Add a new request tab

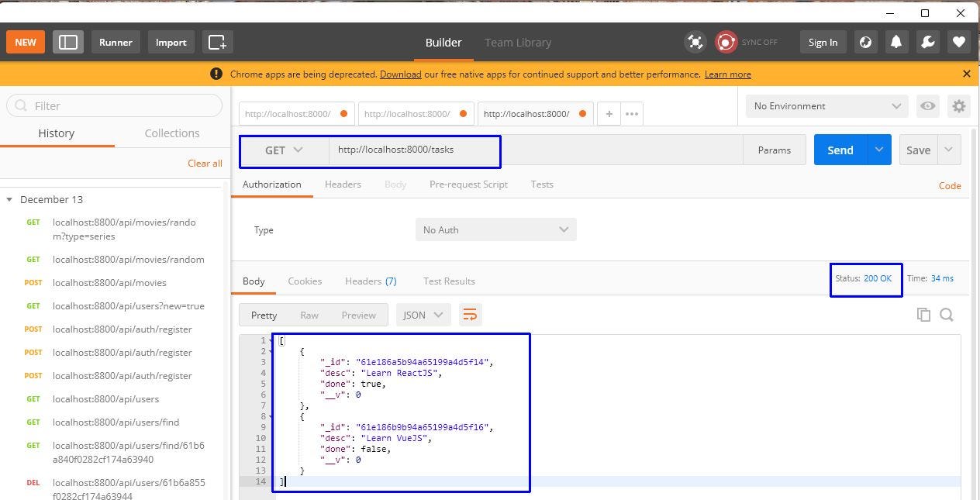(x=609, y=114)
